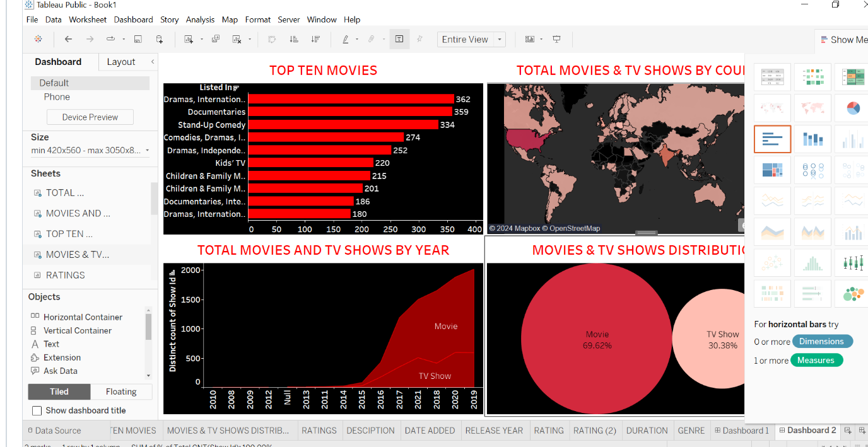Viewport: 868px width, 447px height.
Task: Click the Highlight pen icon
Action: [345, 39]
